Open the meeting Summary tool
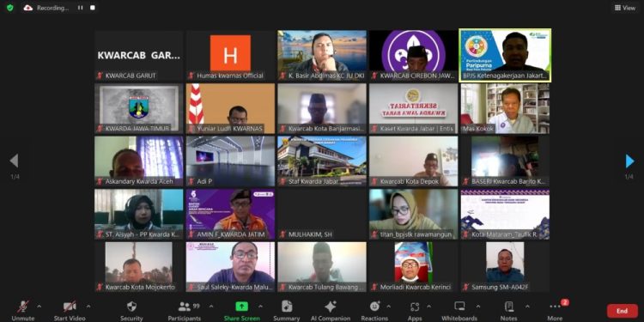Viewport: 644px width, 322px height. pos(287,307)
